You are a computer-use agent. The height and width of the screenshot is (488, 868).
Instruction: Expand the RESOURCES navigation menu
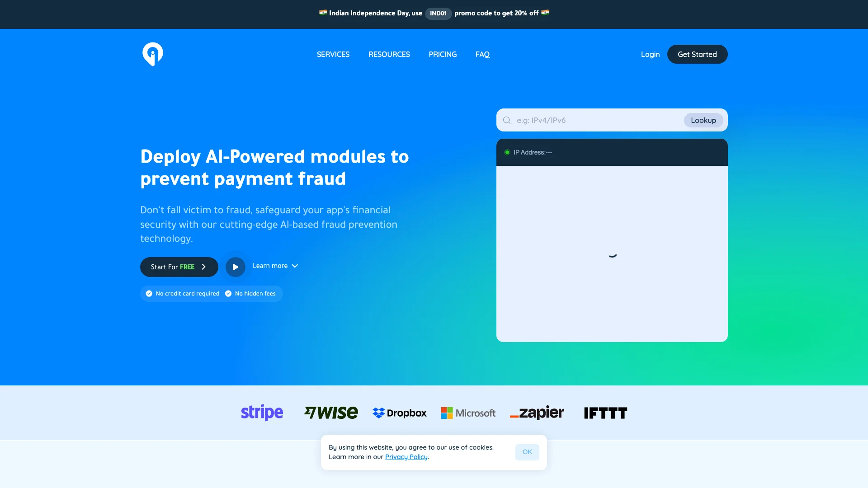pos(389,54)
